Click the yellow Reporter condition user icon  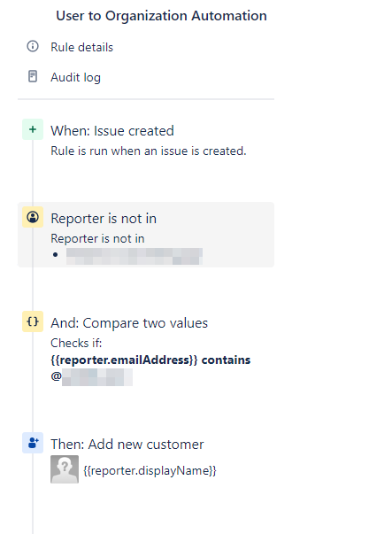(x=33, y=217)
